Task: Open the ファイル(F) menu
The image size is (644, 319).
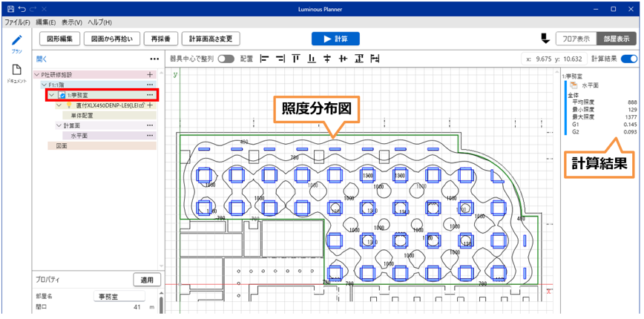Action: tap(17, 23)
